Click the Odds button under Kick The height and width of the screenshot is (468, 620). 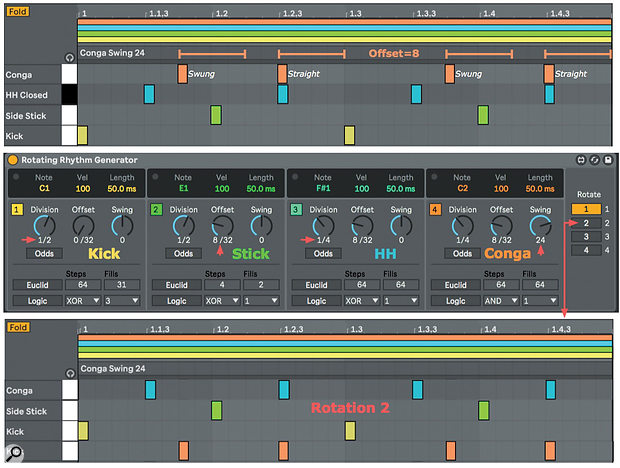click(x=44, y=253)
